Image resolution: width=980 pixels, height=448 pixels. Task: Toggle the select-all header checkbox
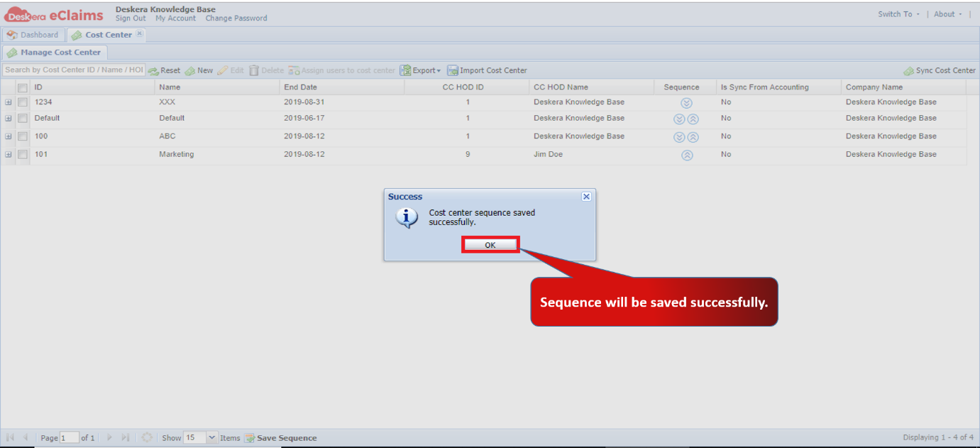tap(23, 87)
